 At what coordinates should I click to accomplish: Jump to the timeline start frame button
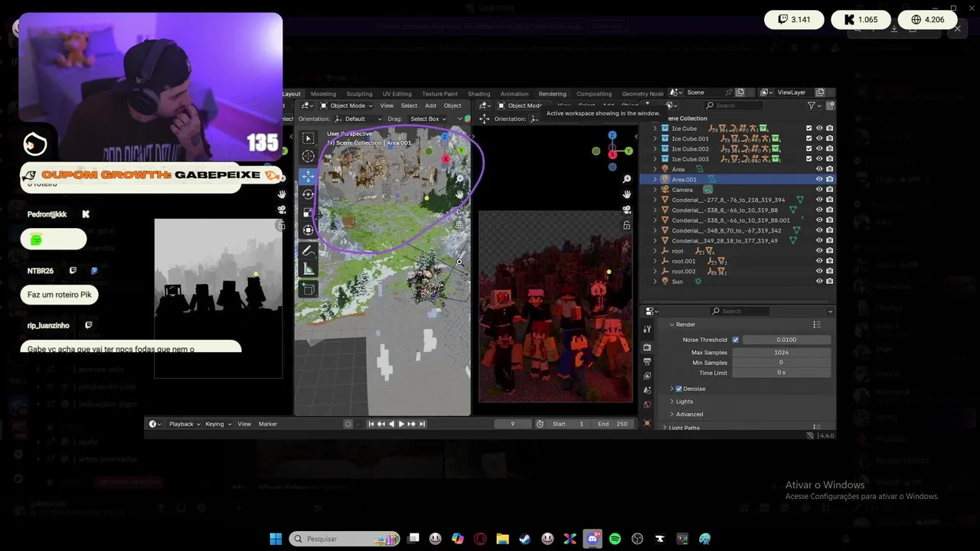click(371, 424)
